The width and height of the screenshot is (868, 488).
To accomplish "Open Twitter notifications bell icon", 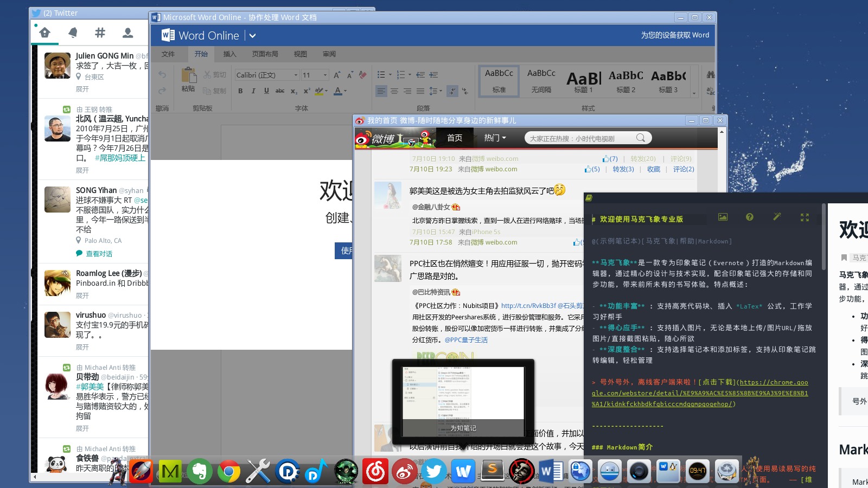I will coord(72,33).
